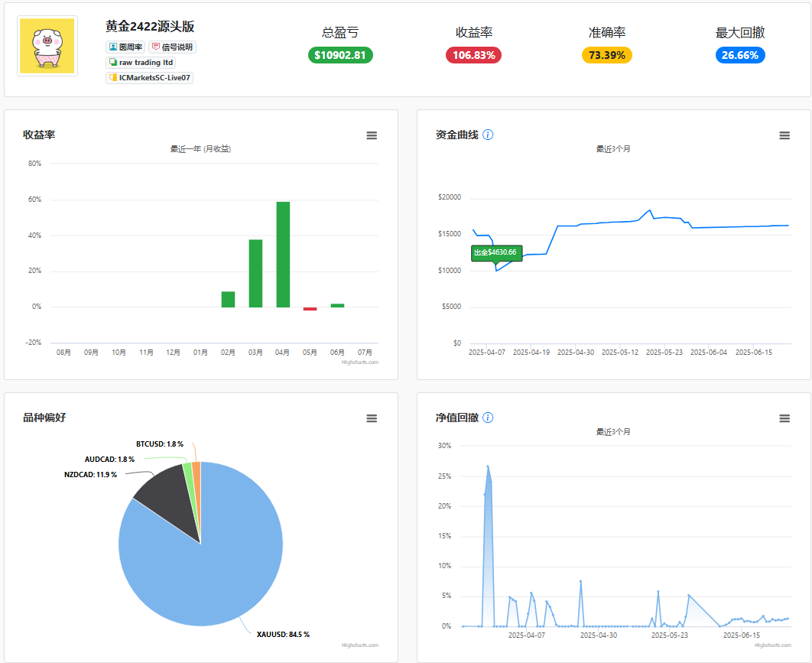Image resolution: width=812 pixels, height=663 pixels.
Task: Click the 02月 green bar in 收益率 chart
Action: point(228,300)
